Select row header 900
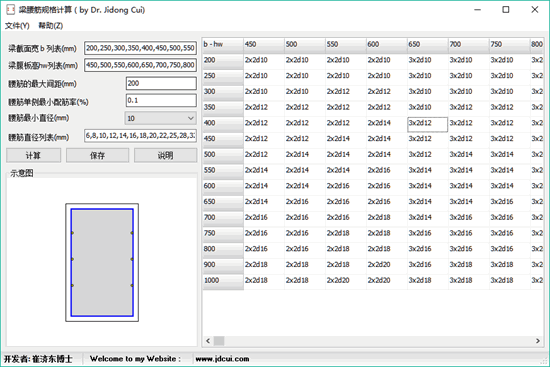 223,266
